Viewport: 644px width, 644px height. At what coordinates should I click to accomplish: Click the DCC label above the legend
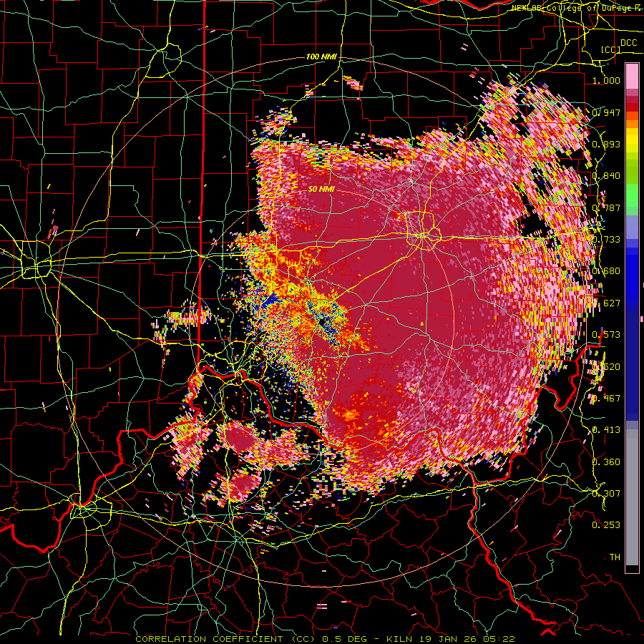(628, 43)
